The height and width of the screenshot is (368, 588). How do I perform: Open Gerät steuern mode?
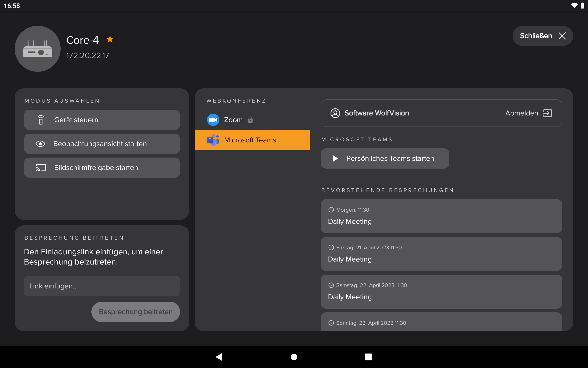102,120
